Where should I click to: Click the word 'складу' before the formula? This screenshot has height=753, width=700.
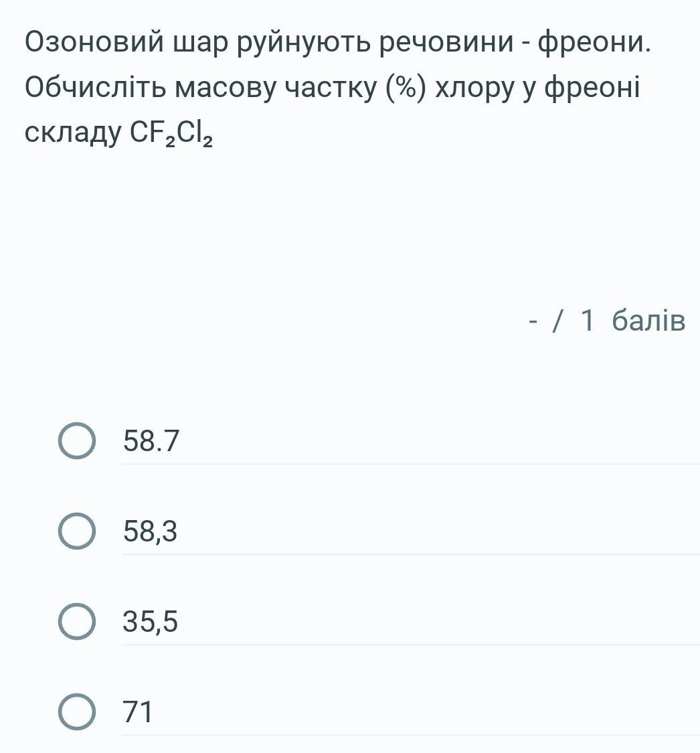click(x=73, y=134)
